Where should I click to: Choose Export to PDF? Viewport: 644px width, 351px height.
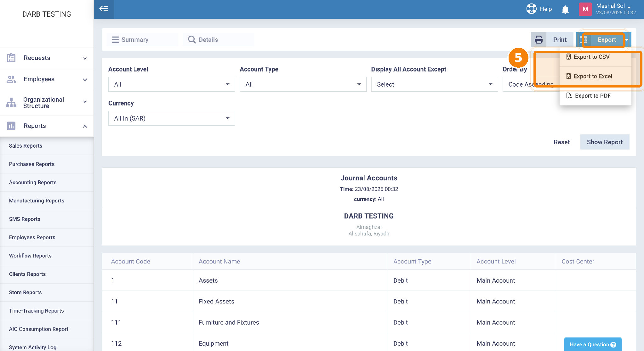595,96
